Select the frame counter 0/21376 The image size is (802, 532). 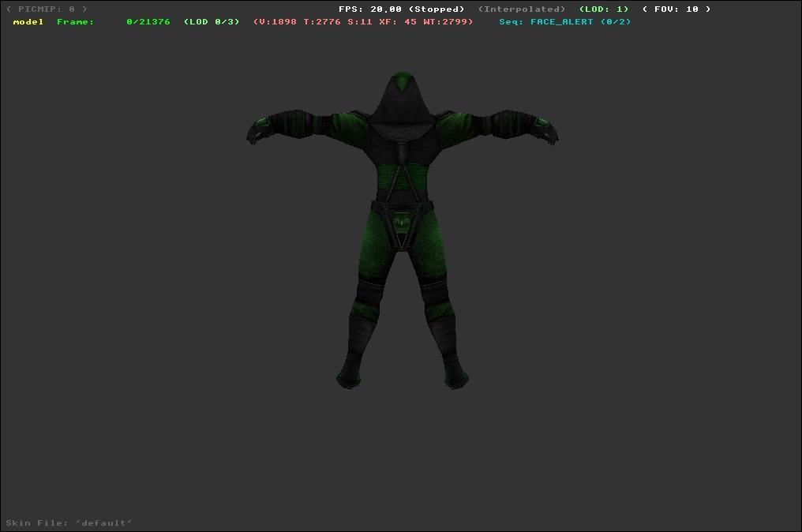[x=148, y=22]
